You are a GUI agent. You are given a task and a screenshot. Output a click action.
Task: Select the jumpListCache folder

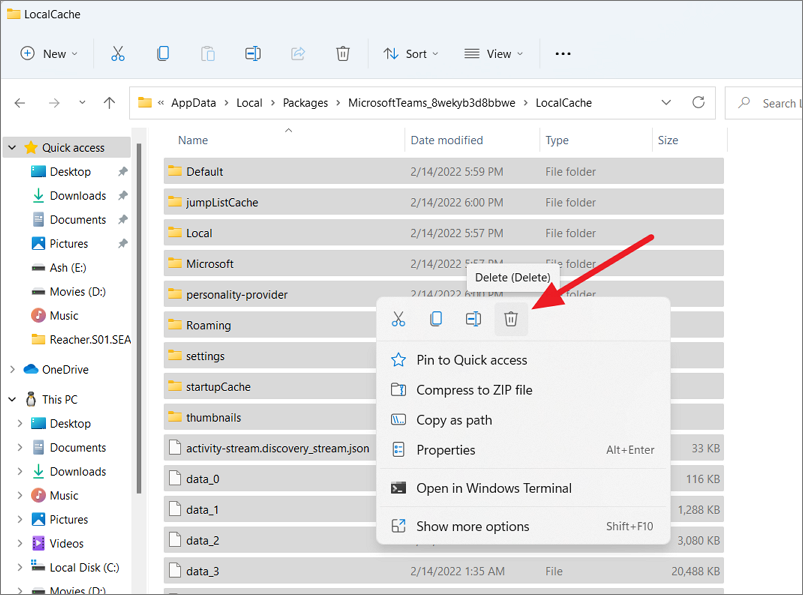(x=443, y=202)
